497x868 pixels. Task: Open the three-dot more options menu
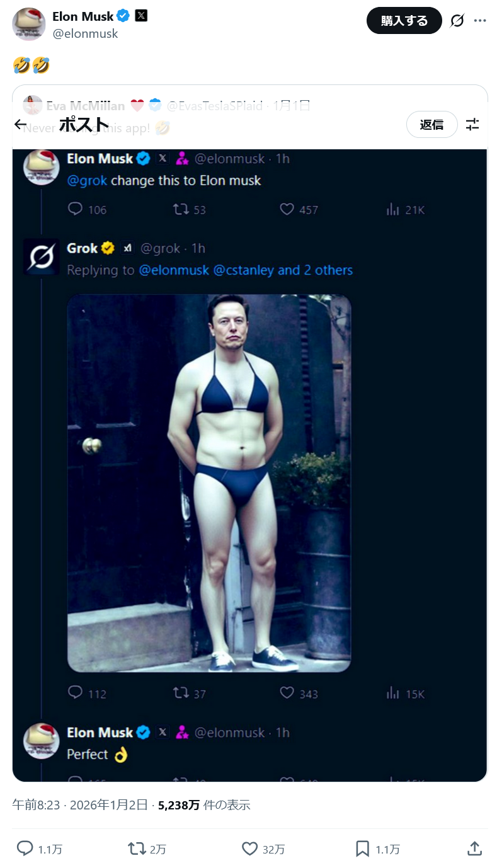pyautogui.click(x=480, y=21)
